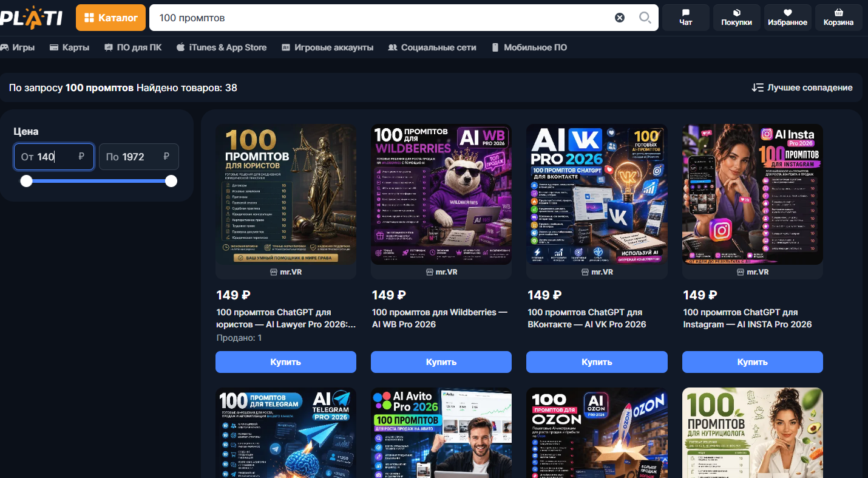Viewport: 868px width, 478px height.
Task: Click the minimum price field 'От 140'
Action: click(54, 157)
